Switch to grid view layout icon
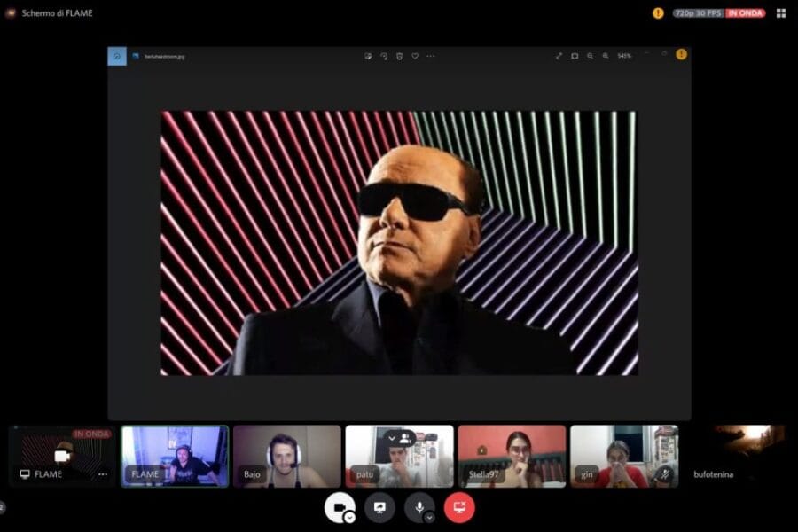798x532 pixels. click(781, 13)
